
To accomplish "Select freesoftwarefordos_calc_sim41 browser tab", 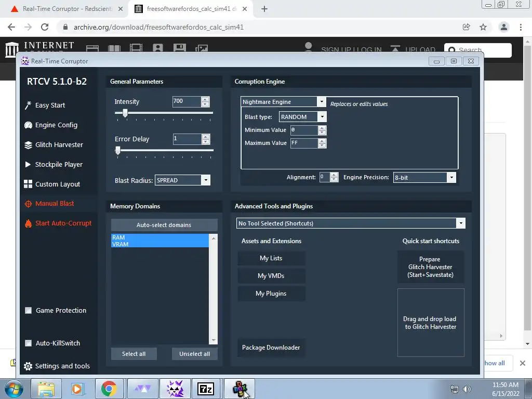I will pyautogui.click(x=191, y=9).
